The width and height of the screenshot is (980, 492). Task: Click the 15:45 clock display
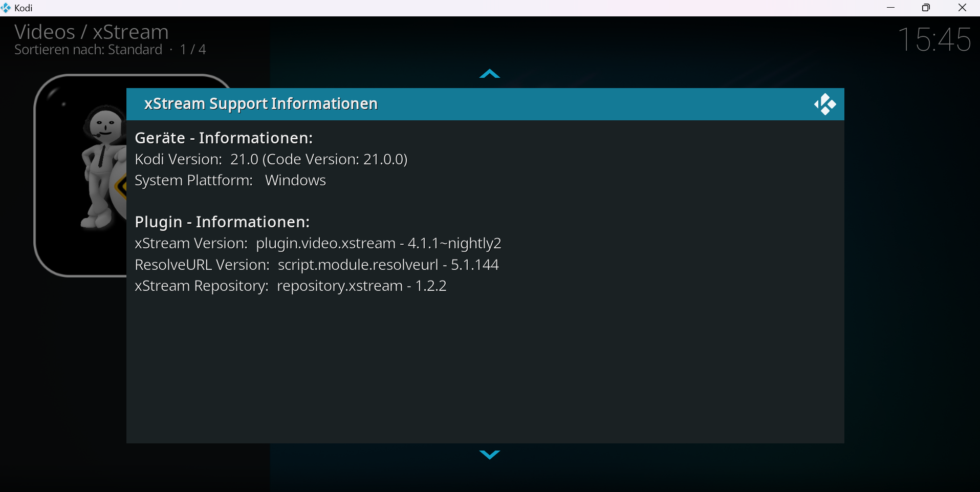[x=934, y=39]
